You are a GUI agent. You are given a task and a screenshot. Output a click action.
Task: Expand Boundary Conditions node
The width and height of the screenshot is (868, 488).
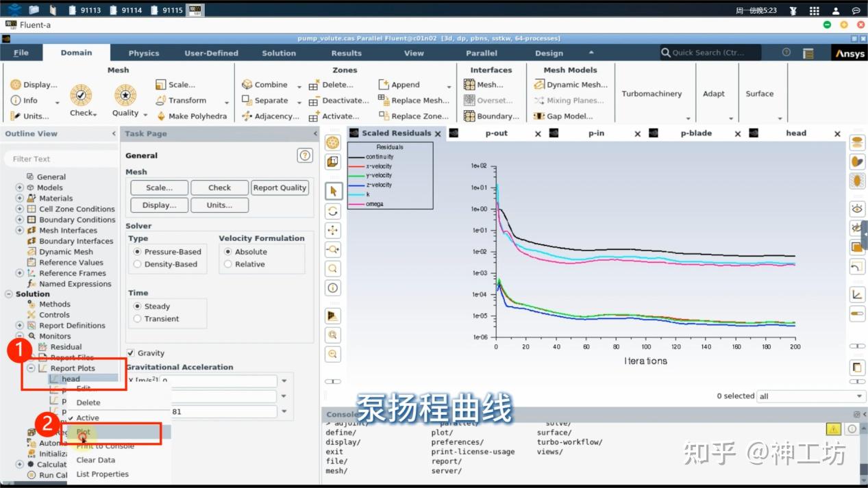(20, 220)
